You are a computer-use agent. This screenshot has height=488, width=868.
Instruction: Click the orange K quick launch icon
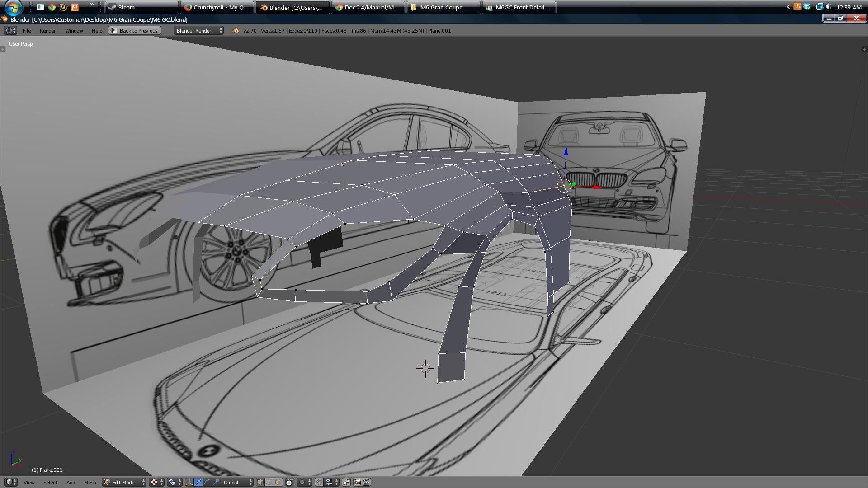[x=75, y=7]
